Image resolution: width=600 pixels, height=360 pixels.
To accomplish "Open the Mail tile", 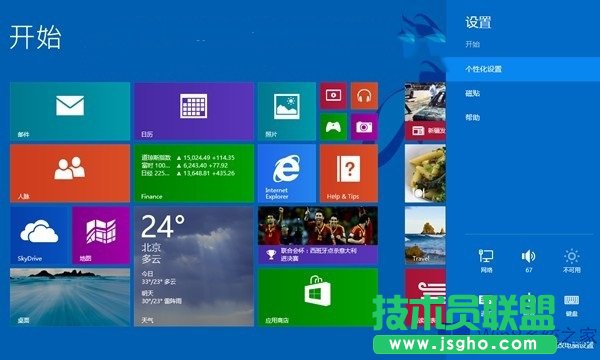I will pyautogui.click(x=70, y=111).
